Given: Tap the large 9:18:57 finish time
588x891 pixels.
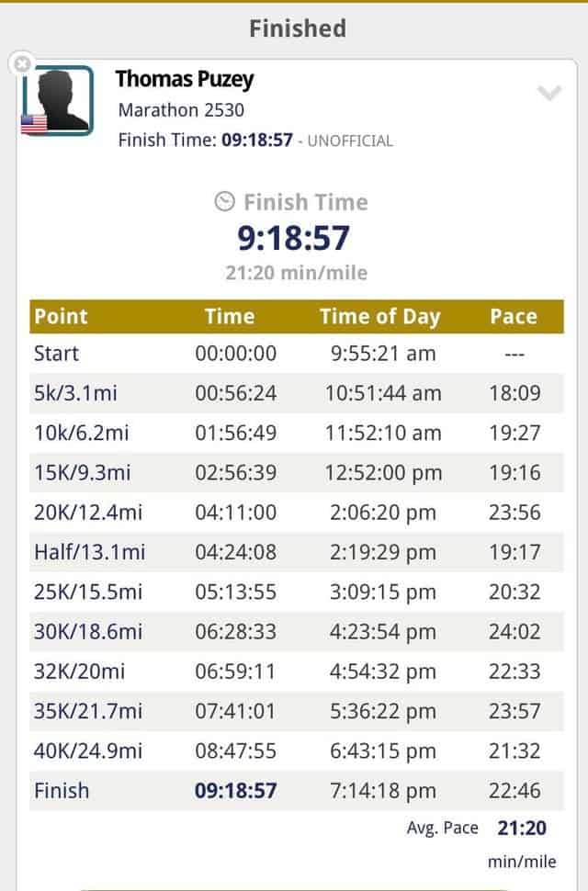Looking at the screenshot, I should tap(294, 238).
